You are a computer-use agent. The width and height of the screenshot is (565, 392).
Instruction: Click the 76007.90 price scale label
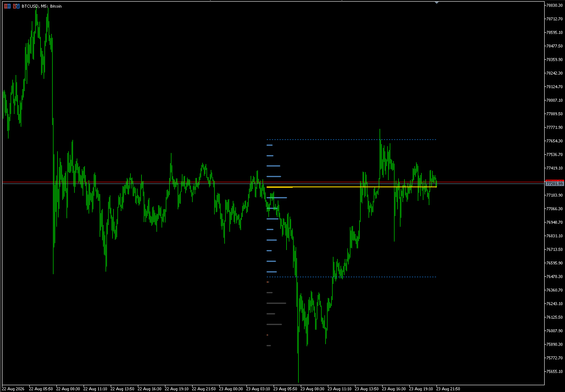coord(555,331)
